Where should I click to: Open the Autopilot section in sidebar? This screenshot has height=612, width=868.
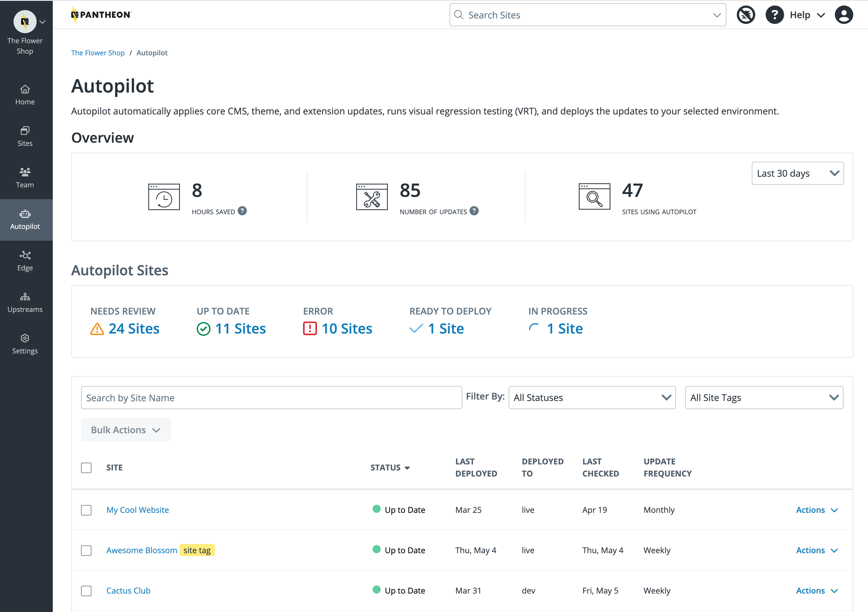[x=25, y=219]
